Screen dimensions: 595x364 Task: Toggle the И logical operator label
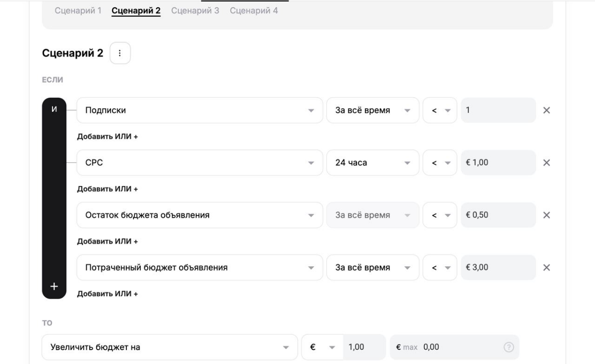pyautogui.click(x=54, y=110)
